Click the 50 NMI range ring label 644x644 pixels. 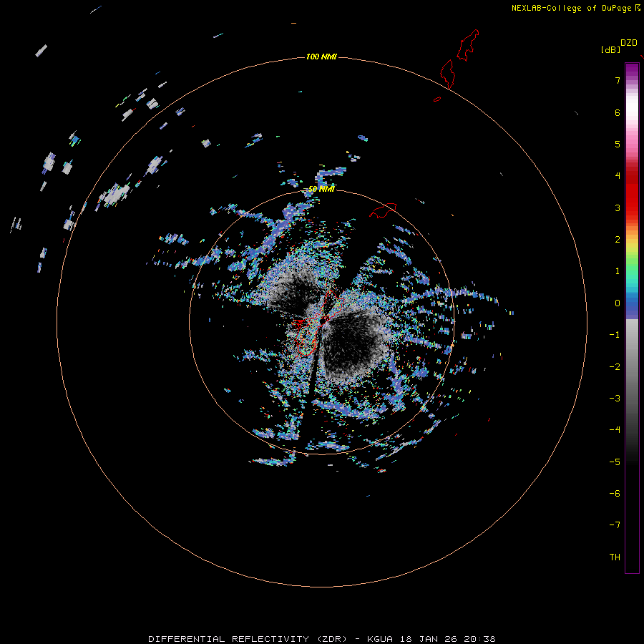click(x=321, y=189)
